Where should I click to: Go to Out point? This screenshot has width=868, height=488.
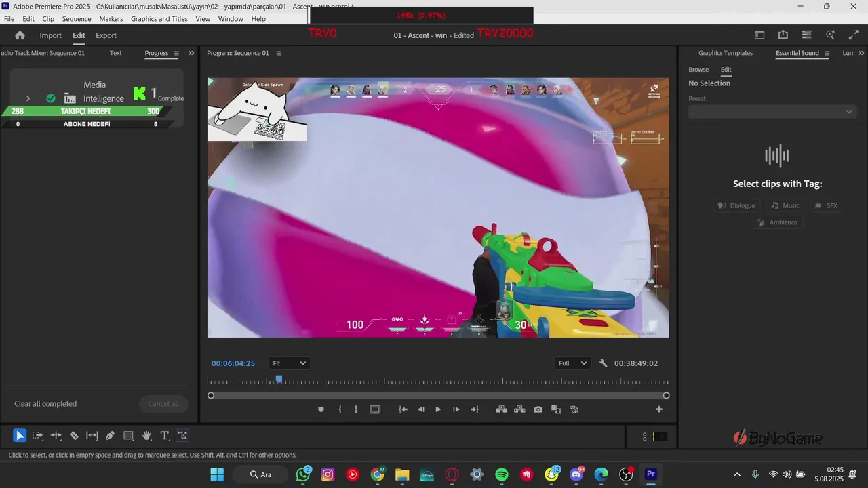(x=475, y=409)
